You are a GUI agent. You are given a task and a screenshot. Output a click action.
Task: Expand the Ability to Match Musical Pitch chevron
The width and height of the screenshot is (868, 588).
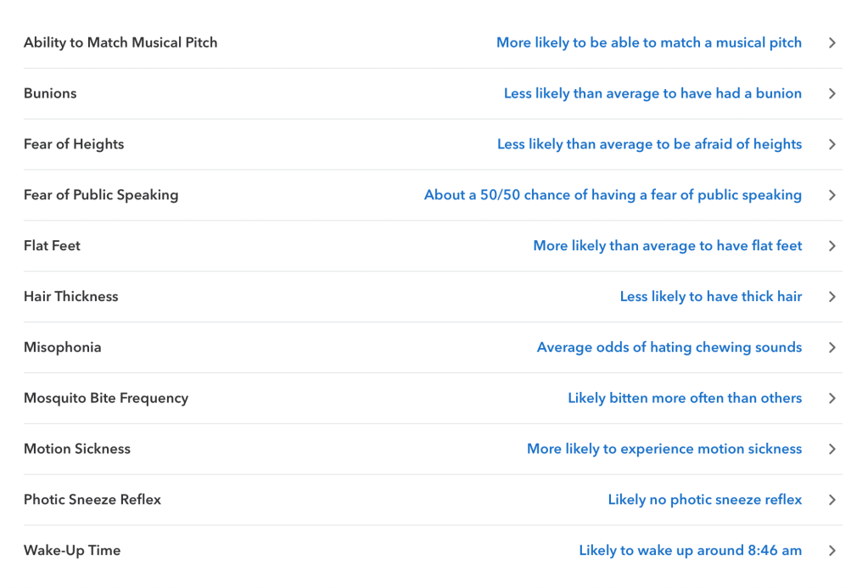point(832,42)
